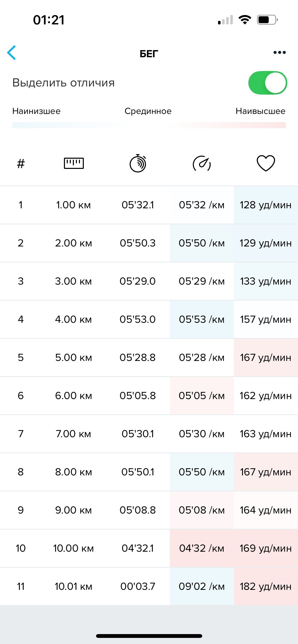
Task: Tap the lap number hash symbol
Action: pos(21,164)
